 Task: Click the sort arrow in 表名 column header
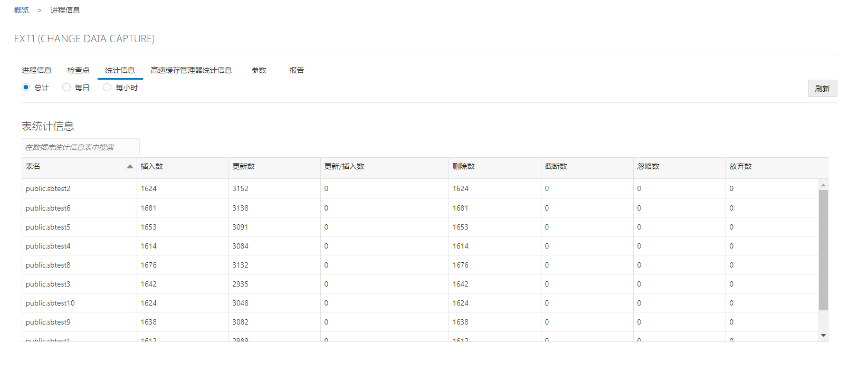tap(130, 167)
